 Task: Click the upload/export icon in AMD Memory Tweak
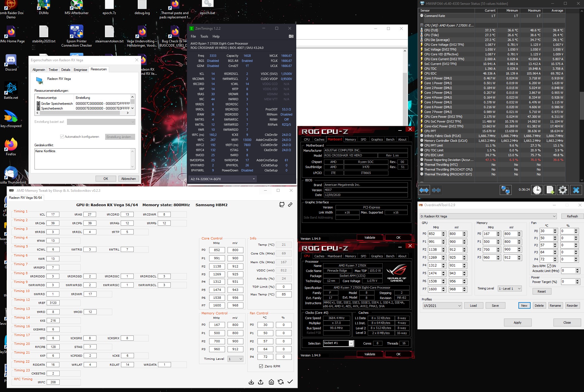click(x=261, y=382)
